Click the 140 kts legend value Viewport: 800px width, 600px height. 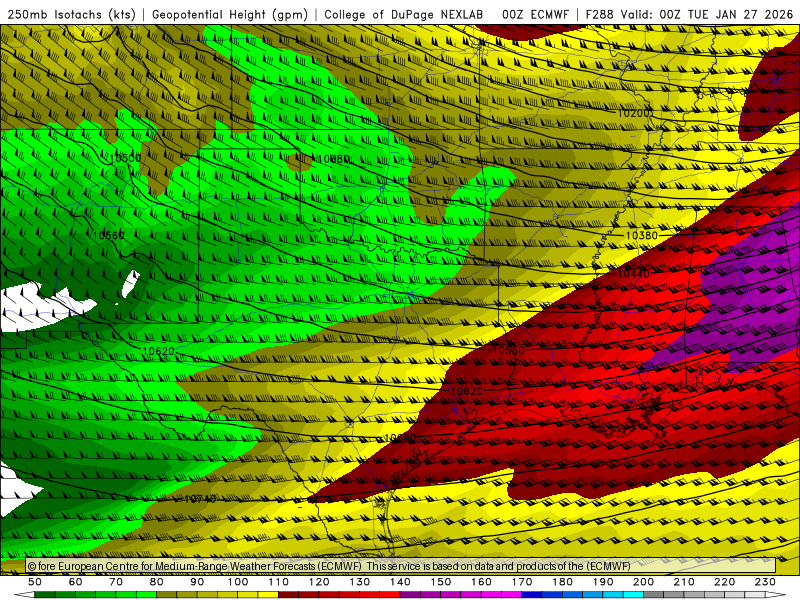[x=400, y=582]
